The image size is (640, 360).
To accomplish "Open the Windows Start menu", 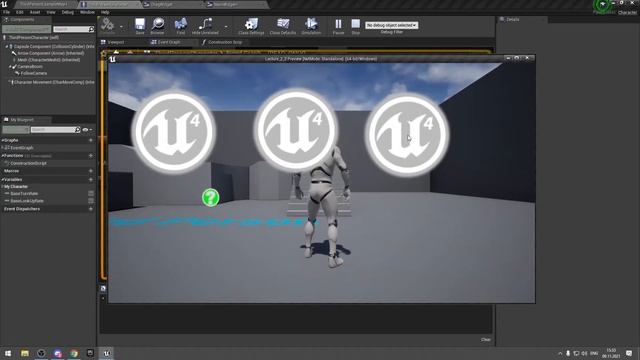I will click(8, 353).
